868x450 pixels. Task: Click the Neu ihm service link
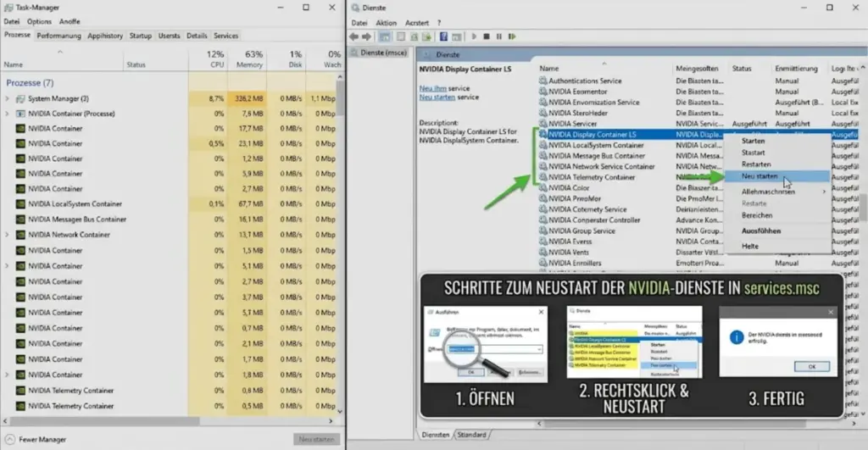click(x=433, y=88)
